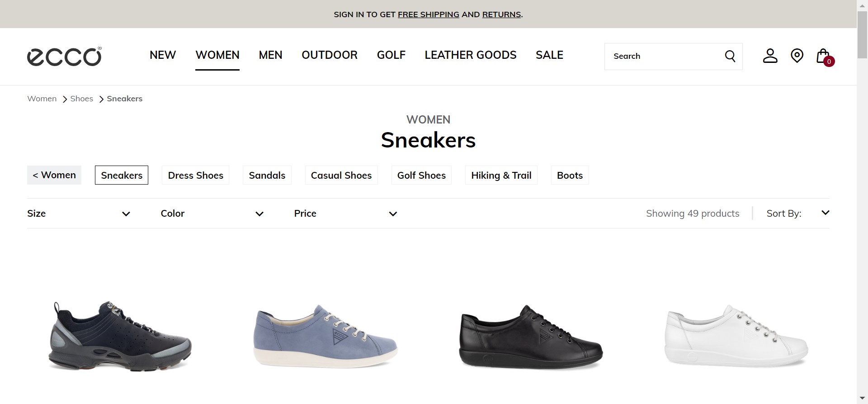Click the search magnifier icon
Viewport: 868px width, 404px height.
730,56
